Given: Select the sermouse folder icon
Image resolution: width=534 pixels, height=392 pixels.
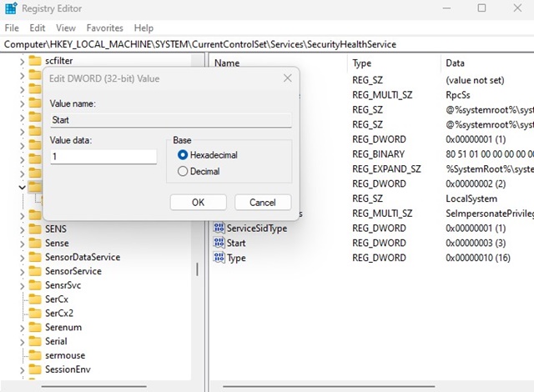Looking at the screenshot, I should click(x=35, y=355).
